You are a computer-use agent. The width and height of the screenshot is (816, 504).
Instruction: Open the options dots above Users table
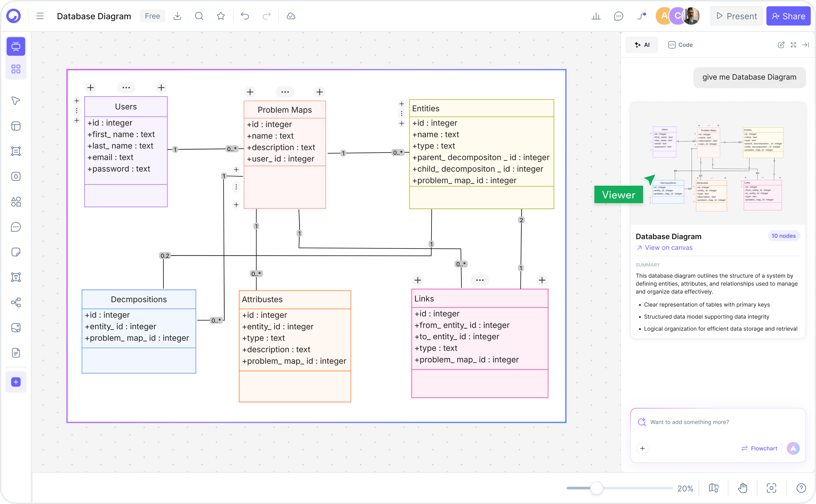(126, 88)
